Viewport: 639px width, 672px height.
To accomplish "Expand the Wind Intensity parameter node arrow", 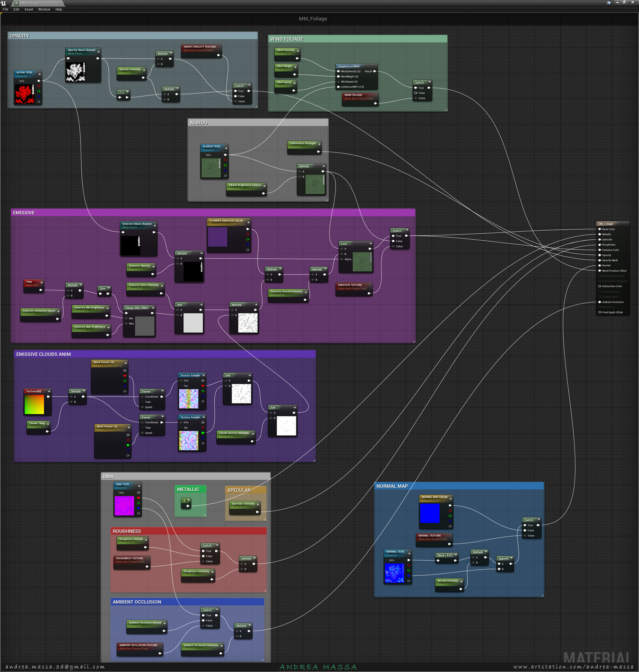I will [x=298, y=51].
